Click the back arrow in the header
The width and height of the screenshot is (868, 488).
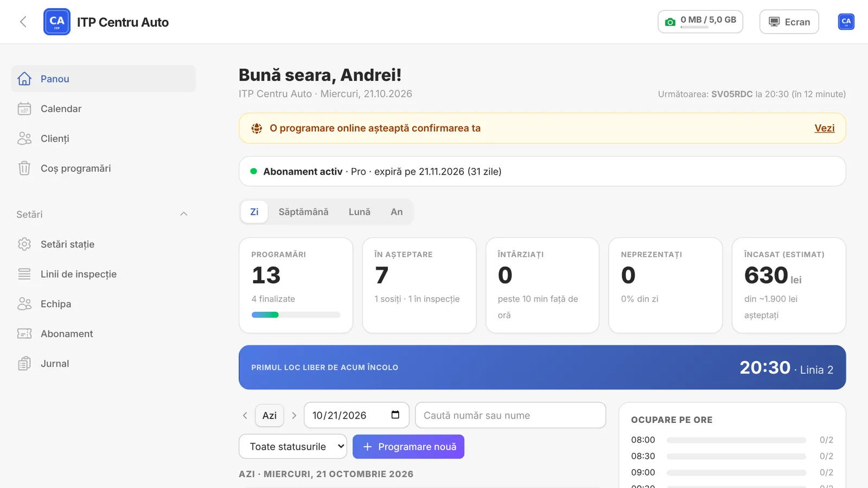(23, 22)
